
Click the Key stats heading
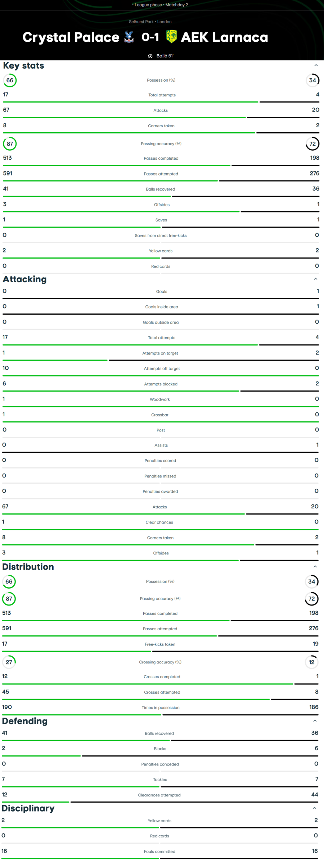pos(24,65)
